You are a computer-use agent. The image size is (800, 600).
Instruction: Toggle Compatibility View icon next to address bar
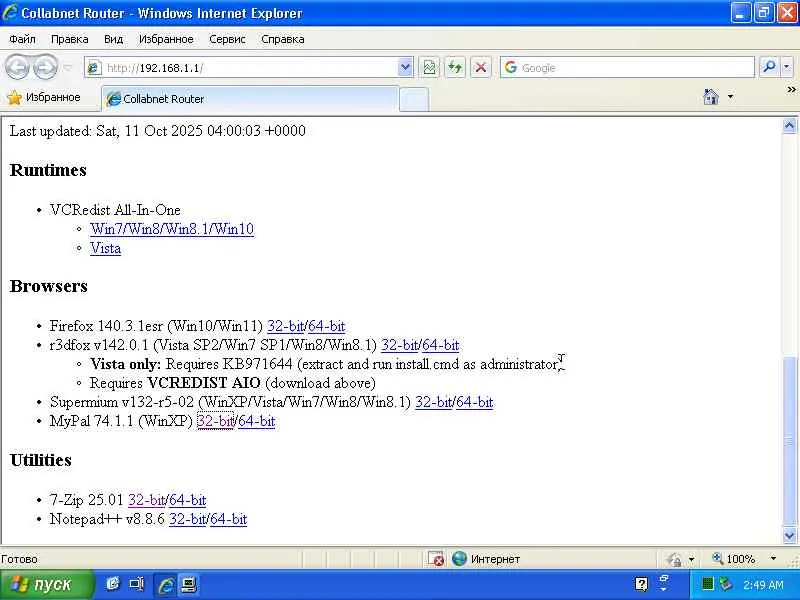tap(430, 67)
